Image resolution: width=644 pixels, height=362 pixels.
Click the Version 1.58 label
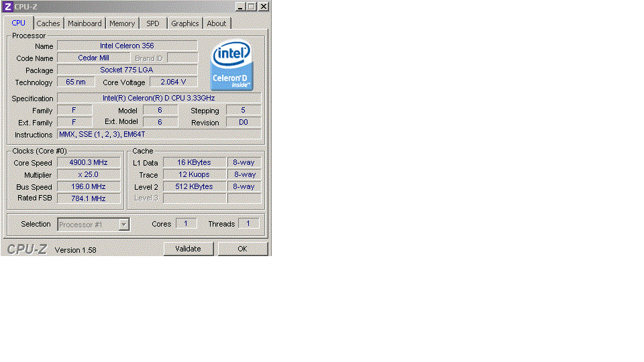click(76, 250)
